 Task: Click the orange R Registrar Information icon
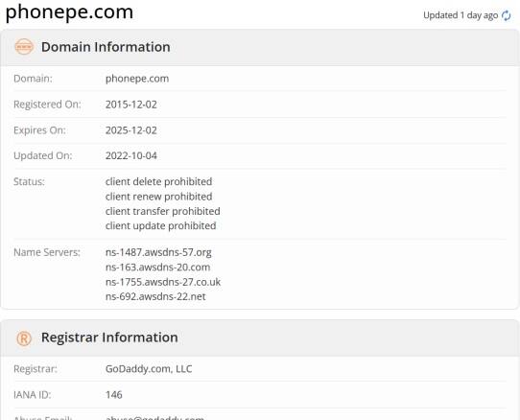click(x=24, y=338)
